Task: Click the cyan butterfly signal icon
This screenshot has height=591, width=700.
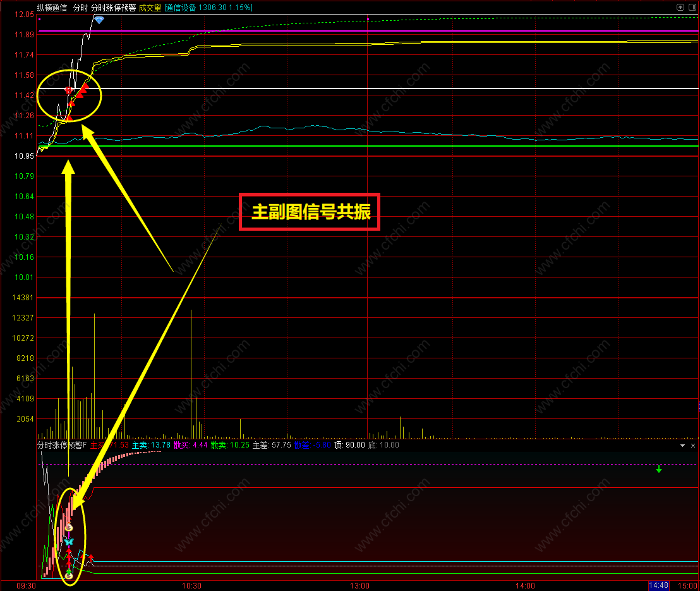Action: (69, 542)
